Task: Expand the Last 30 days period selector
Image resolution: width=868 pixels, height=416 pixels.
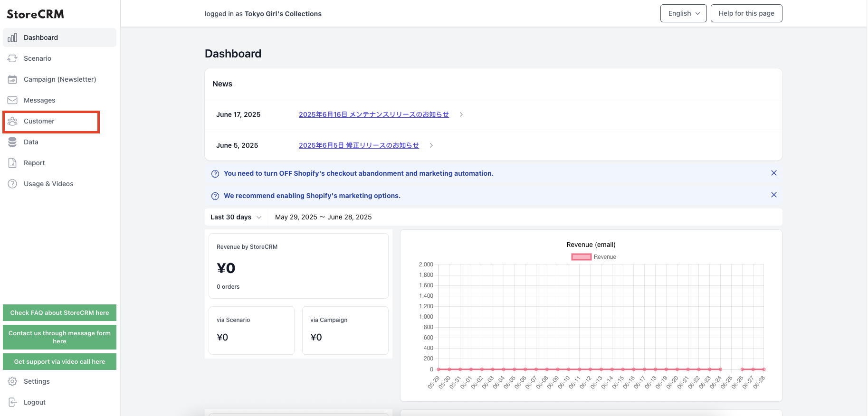Action: click(x=236, y=217)
